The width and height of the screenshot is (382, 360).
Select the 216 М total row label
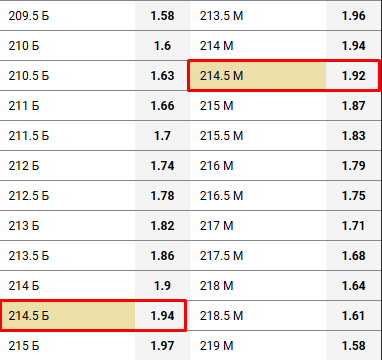point(217,166)
